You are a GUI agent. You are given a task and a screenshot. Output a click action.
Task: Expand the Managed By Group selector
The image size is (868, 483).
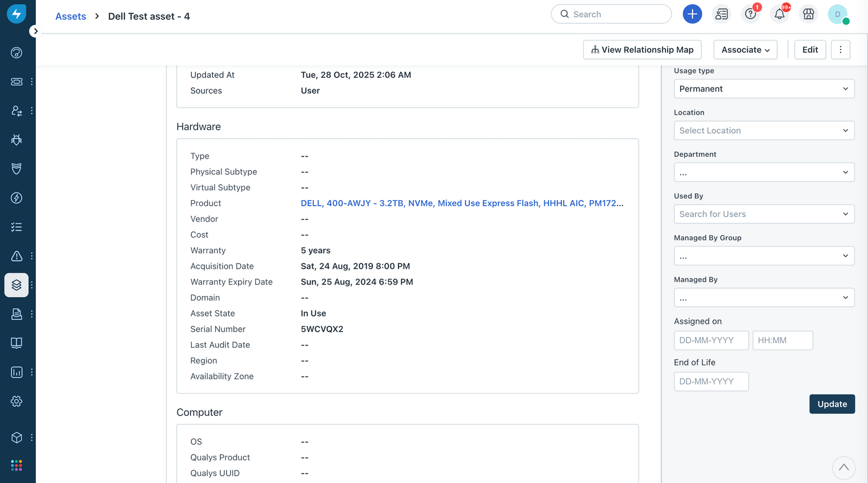pyautogui.click(x=764, y=256)
